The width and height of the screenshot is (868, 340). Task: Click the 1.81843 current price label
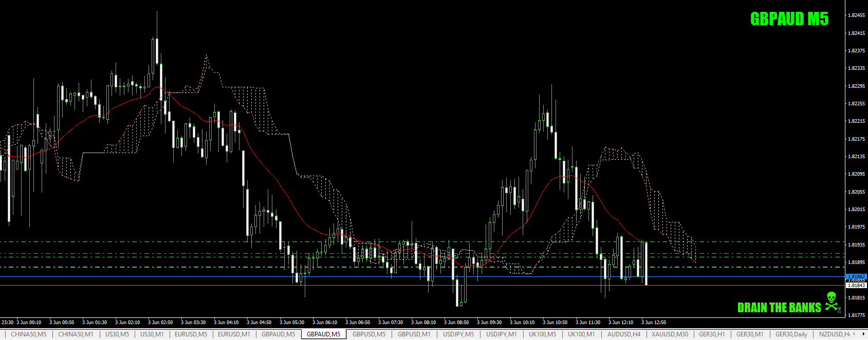[x=856, y=286]
